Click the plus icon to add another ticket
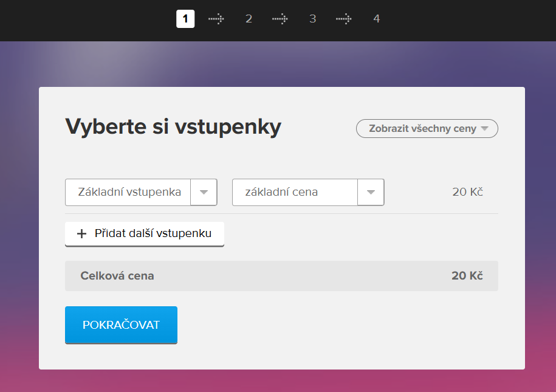The height and width of the screenshot is (392, 556). 81,234
